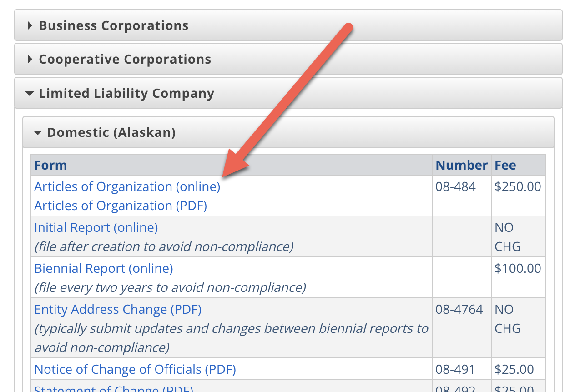Open Entity Address Change (PDF) link
The image size is (585, 392).
click(118, 310)
